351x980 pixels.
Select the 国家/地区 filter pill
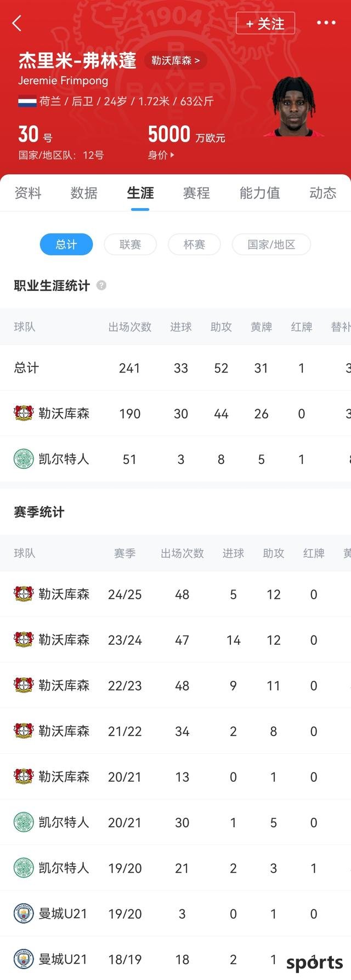click(271, 244)
